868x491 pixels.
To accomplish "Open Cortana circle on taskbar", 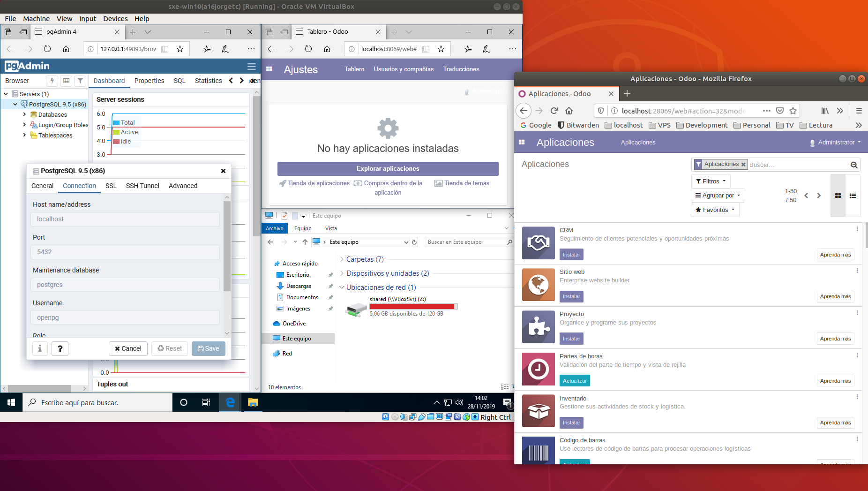I will pyautogui.click(x=183, y=402).
